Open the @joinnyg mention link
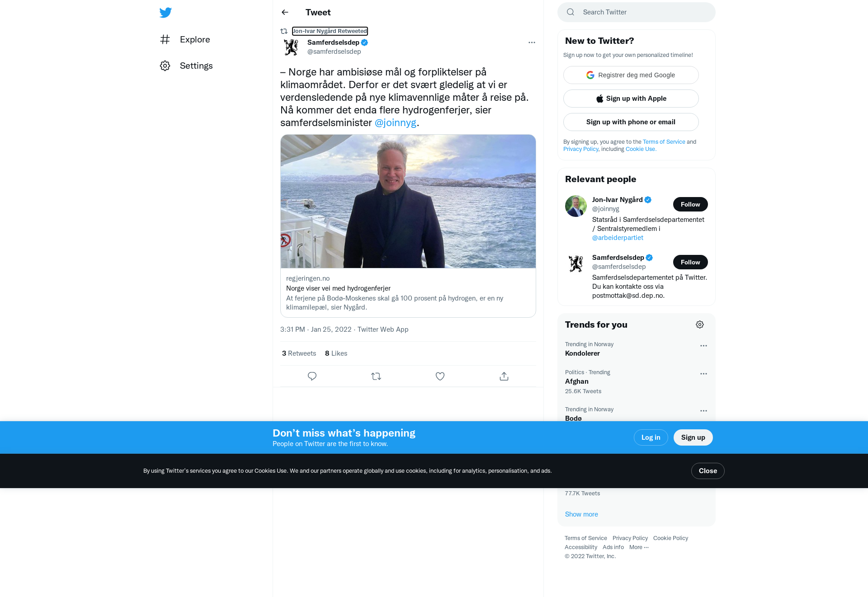This screenshot has height=597, width=868. 395,122
